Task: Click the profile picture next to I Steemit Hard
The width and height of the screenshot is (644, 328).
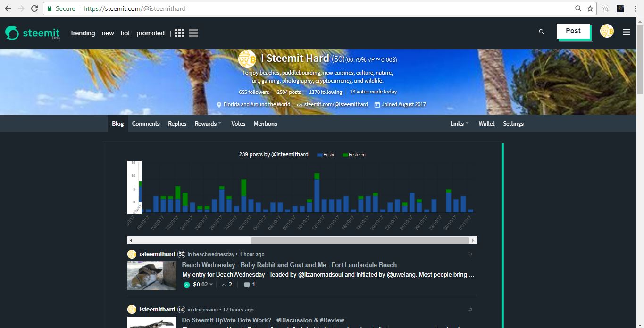Action: tap(247, 59)
